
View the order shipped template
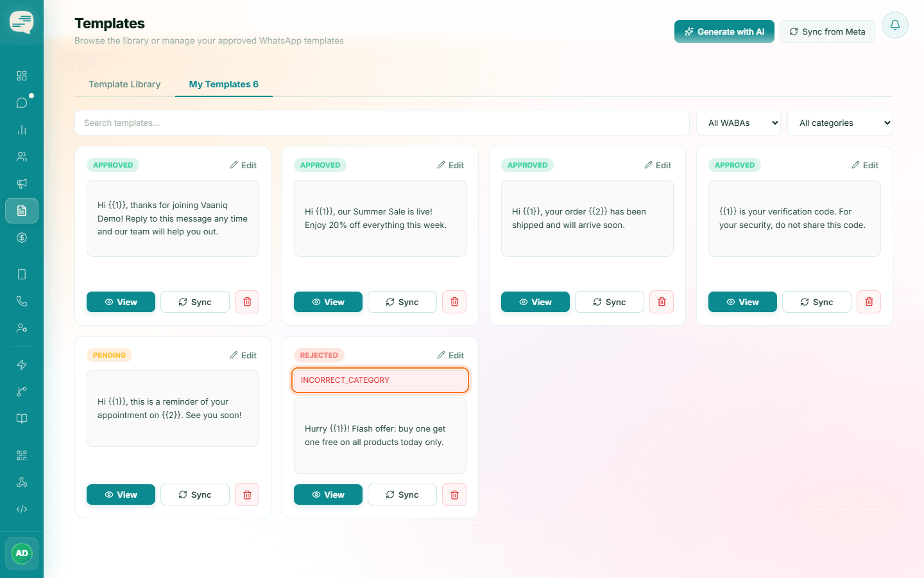pos(535,302)
